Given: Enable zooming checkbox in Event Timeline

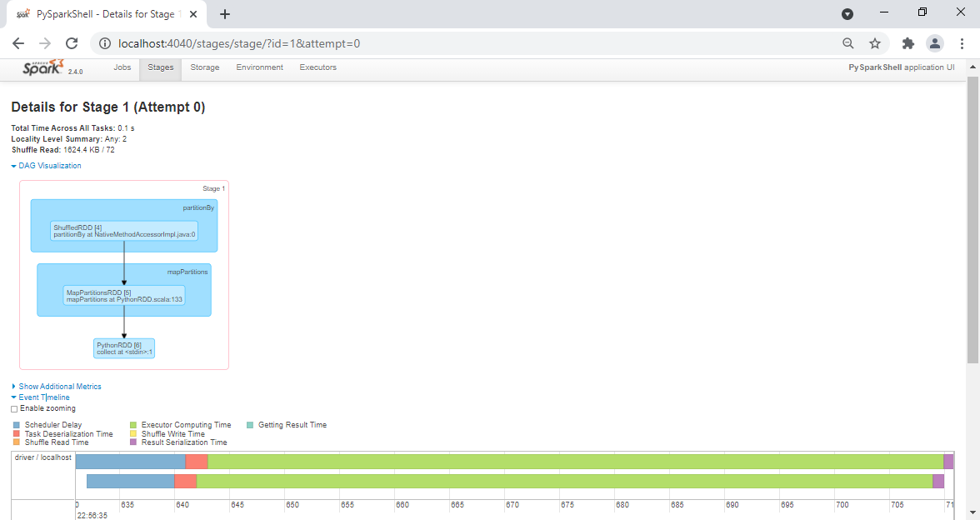Looking at the screenshot, I should coord(14,409).
